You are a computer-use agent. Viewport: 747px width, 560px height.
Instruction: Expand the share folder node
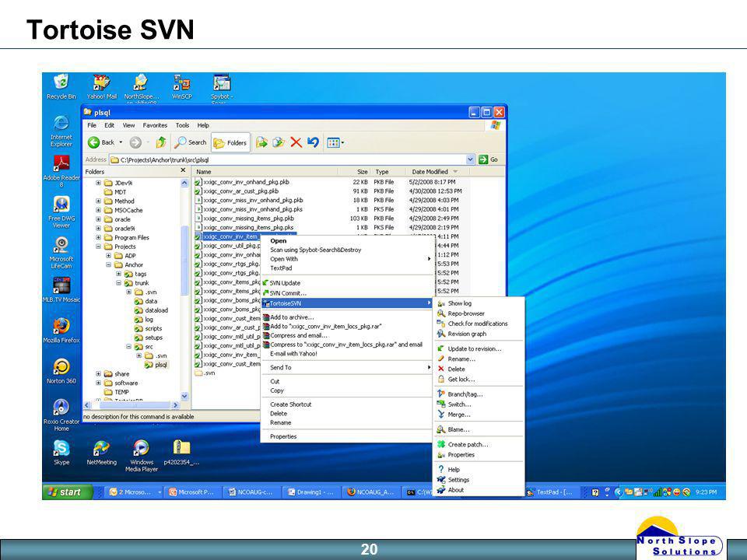coord(98,374)
